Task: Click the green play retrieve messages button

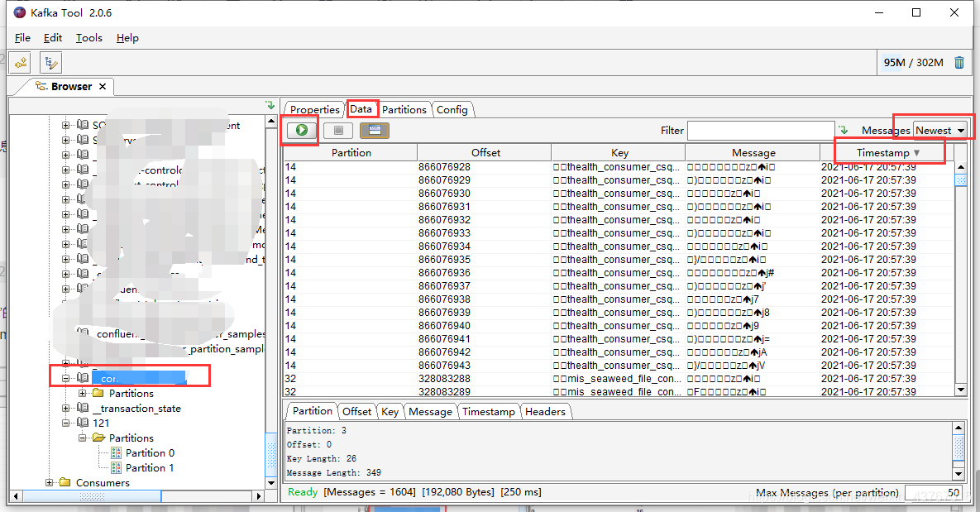Action: (301, 130)
